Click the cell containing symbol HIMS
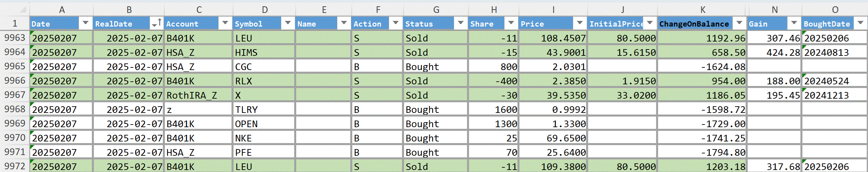 (264, 52)
